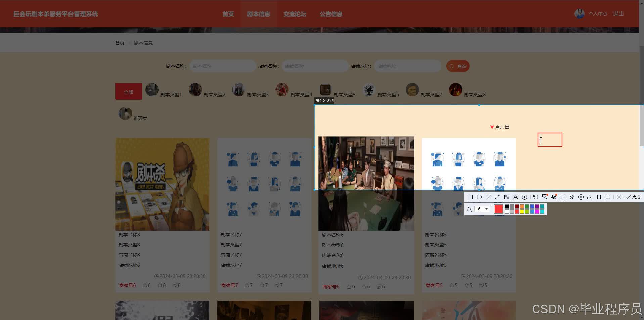Select the pen drawing tool
The height and width of the screenshot is (320, 644).
coord(498,197)
